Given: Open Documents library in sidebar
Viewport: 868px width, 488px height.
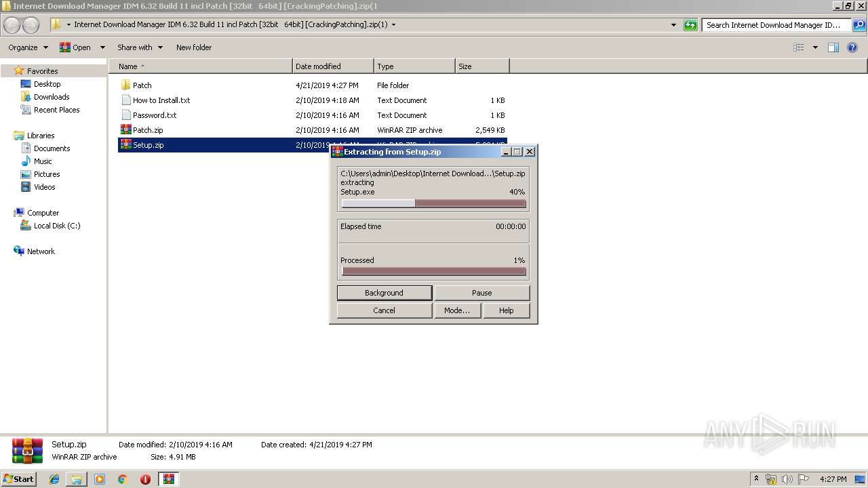Looking at the screenshot, I should pyautogui.click(x=52, y=148).
